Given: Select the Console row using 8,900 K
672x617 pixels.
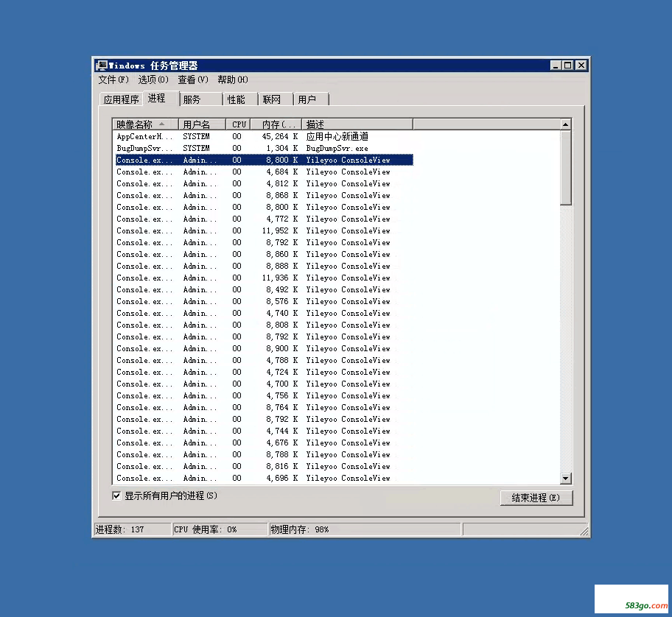Looking at the screenshot, I should [265, 348].
